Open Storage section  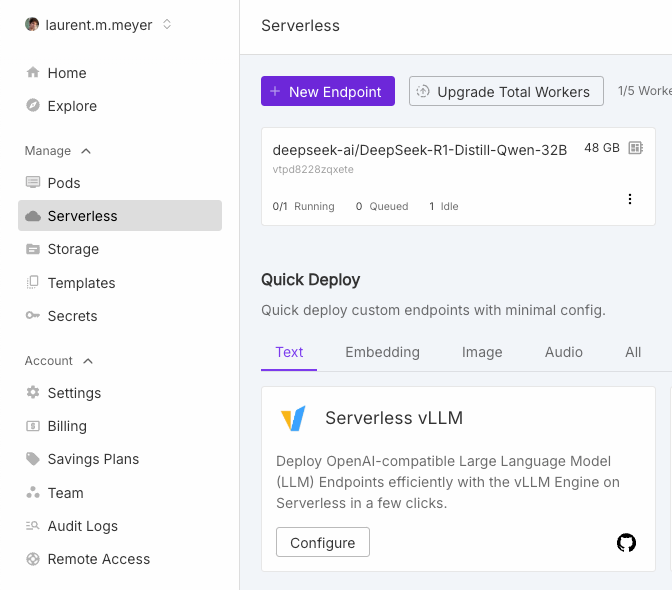[x=73, y=249]
